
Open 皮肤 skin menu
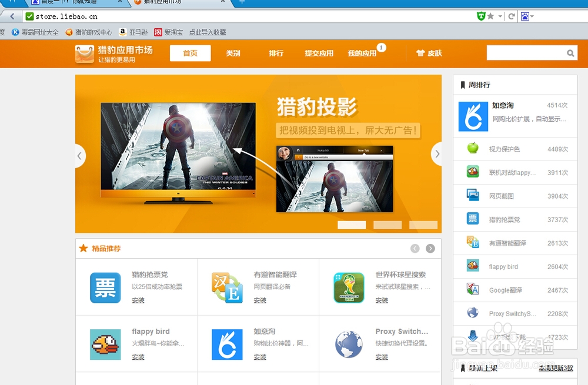tap(429, 53)
